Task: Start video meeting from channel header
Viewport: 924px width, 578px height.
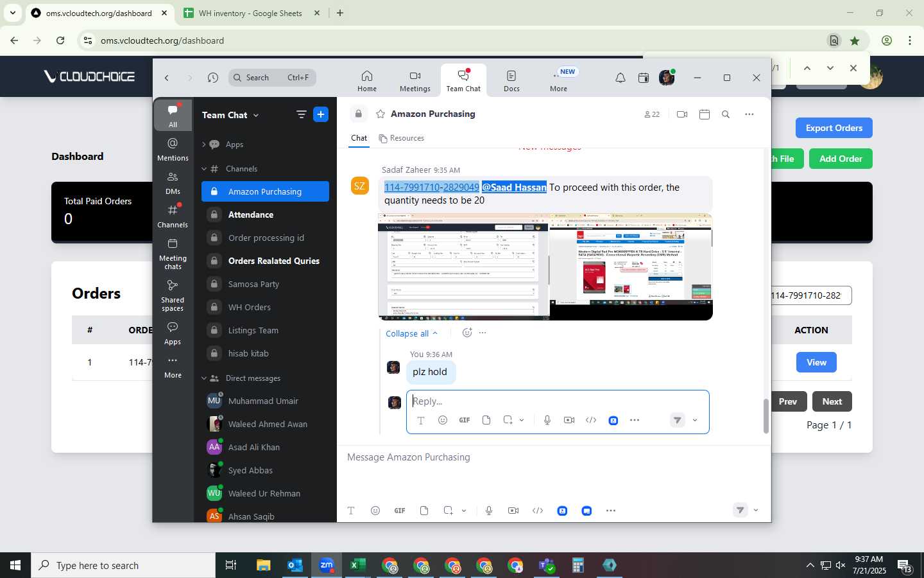Action: click(x=682, y=114)
